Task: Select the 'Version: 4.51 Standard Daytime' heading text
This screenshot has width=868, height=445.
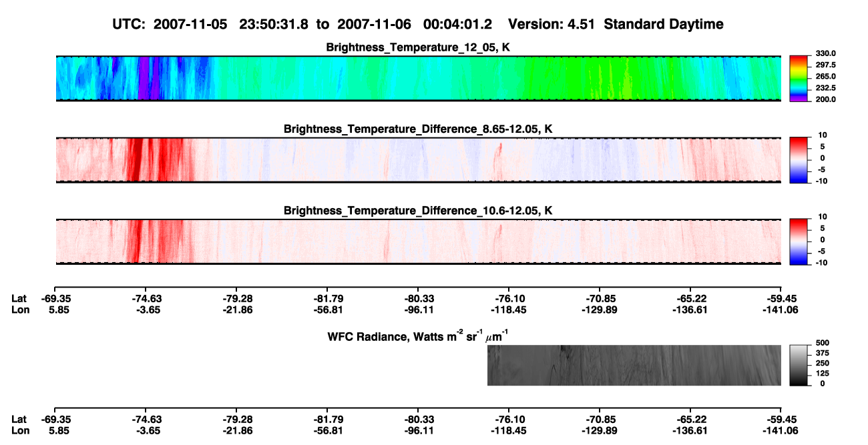Action: pos(616,24)
